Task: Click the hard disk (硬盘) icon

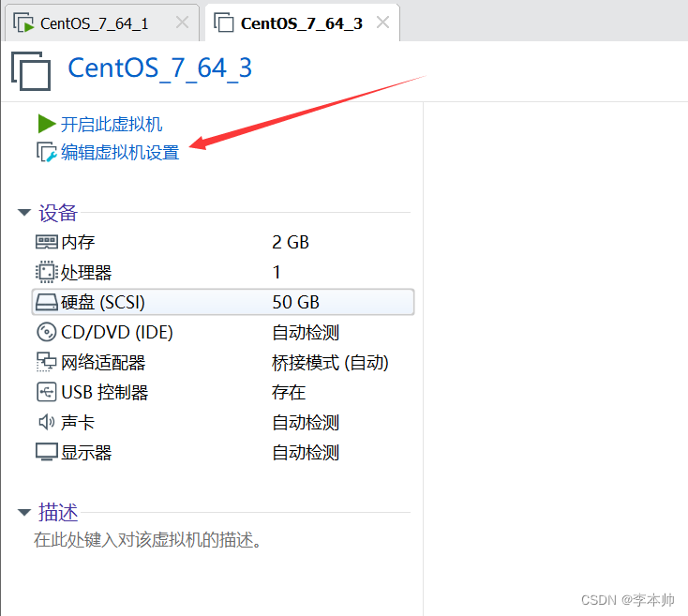Action: coord(47,302)
